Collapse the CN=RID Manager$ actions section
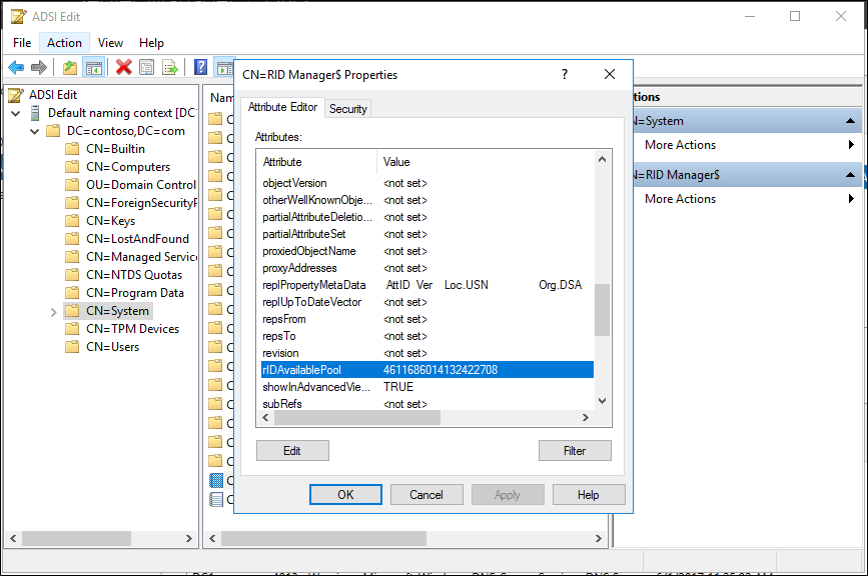The width and height of the screenshot is (868, 576). tap(850, 175)
